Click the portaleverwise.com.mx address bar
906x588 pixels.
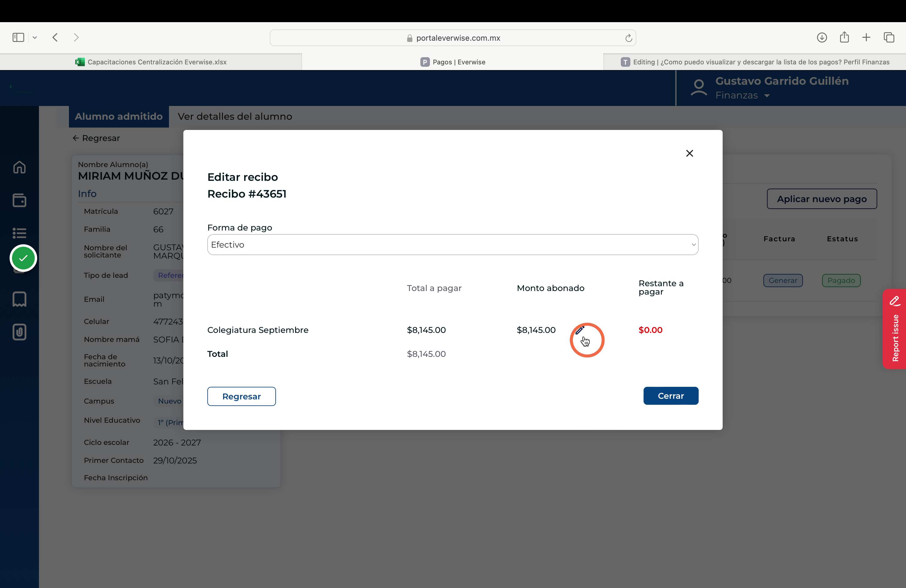coord(453,38)
